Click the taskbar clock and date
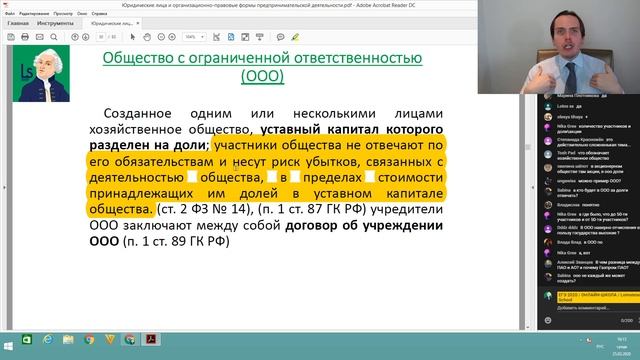This screenshot has width=640, height=360. pyautogui.click(x=622, y=347)
